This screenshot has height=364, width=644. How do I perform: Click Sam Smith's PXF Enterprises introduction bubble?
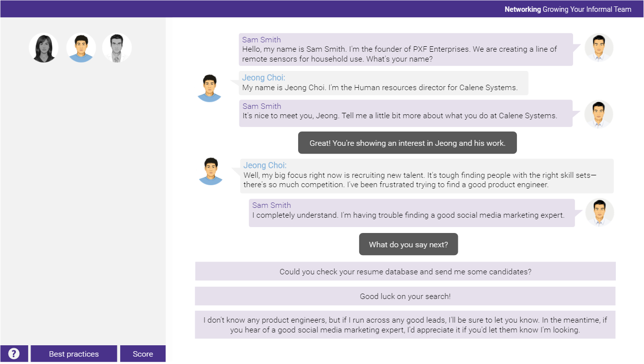click(x=405, y=50)
